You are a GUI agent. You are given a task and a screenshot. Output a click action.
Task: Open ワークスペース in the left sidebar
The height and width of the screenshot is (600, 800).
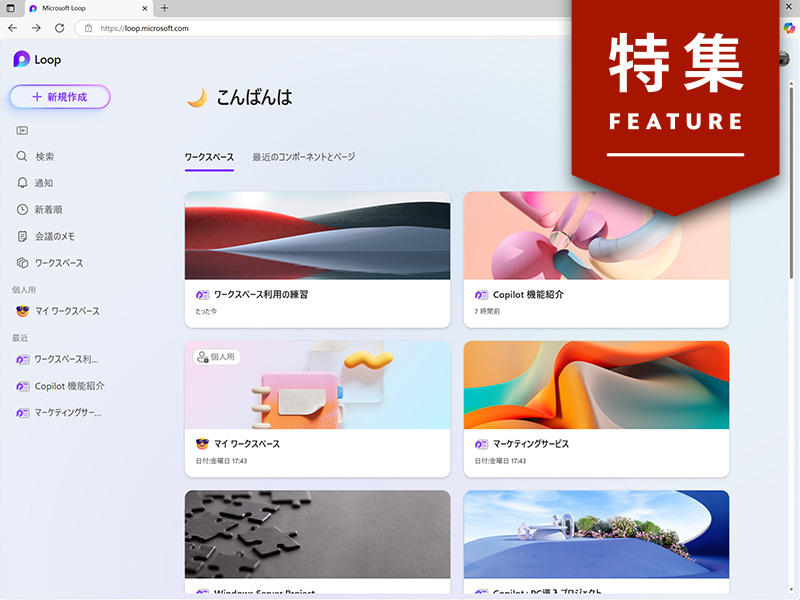[58, 263]
